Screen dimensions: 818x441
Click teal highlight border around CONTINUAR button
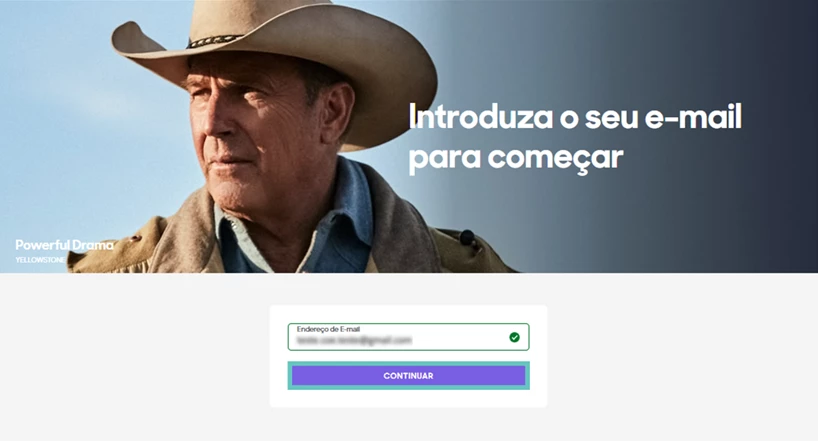point(408,363)
